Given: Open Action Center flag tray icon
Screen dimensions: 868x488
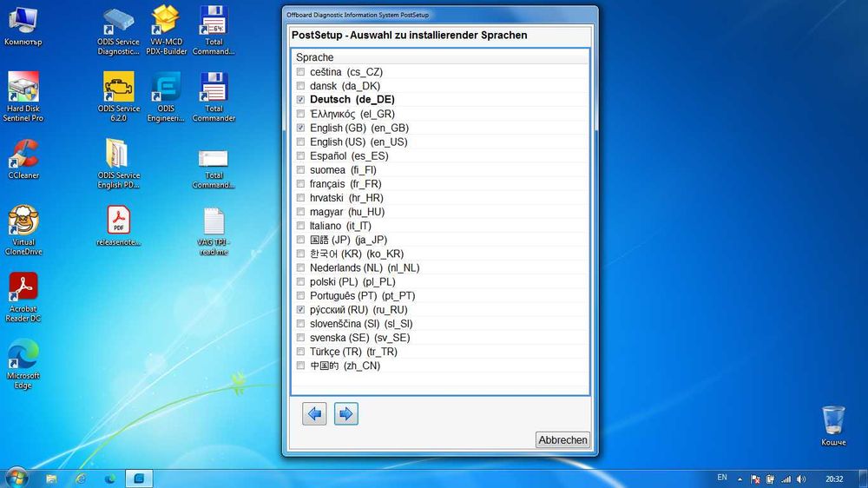Looking at the screenshot, I should [755, 479].
